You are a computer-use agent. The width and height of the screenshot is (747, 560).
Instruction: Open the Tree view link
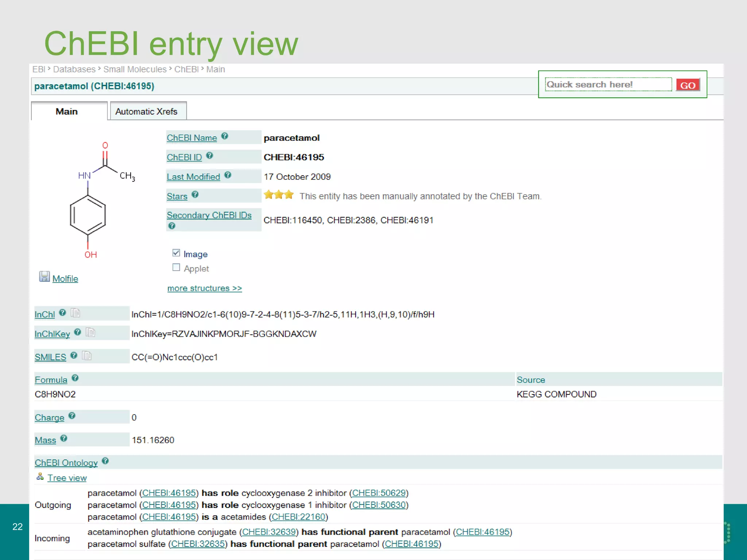[x=67, y=478]
